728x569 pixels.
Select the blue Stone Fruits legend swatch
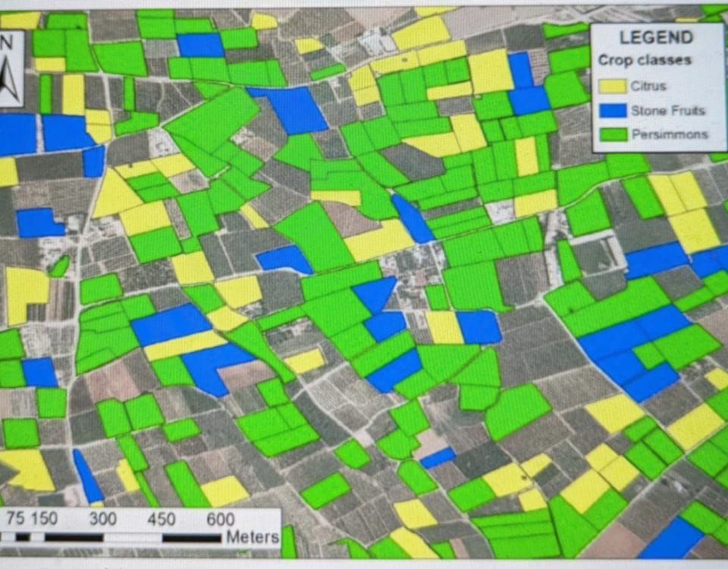click(613, 111)
